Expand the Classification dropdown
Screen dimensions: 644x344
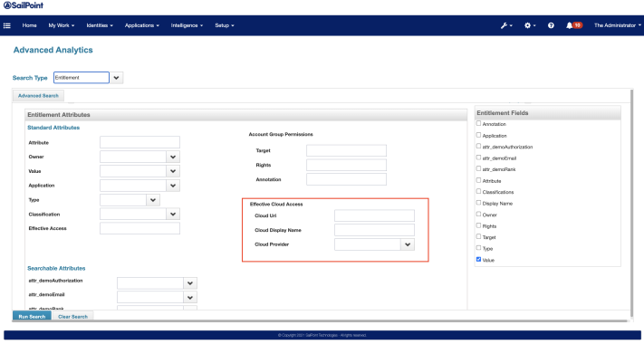(173, 214)
